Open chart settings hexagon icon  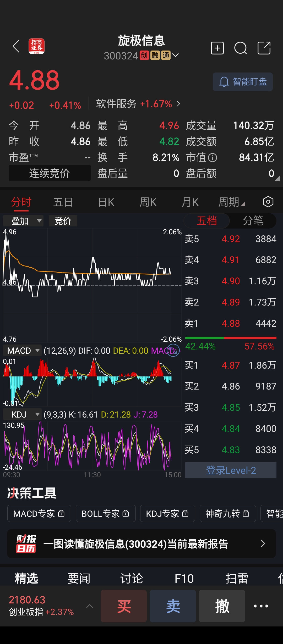[x=268, y=202]
